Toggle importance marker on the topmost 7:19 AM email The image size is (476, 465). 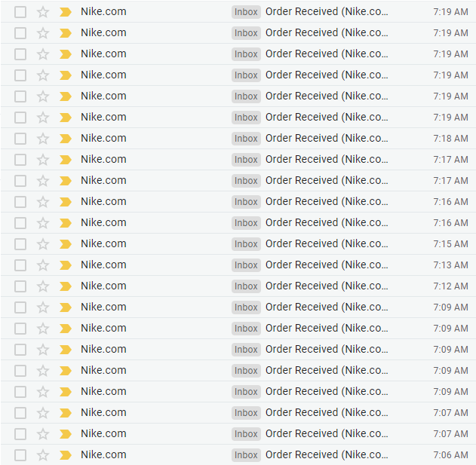tap(66, 12)
